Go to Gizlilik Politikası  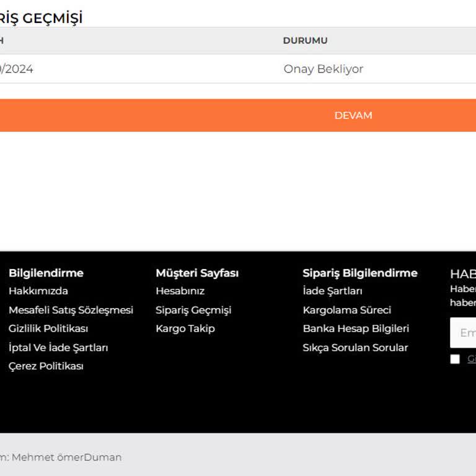[48, 328]
